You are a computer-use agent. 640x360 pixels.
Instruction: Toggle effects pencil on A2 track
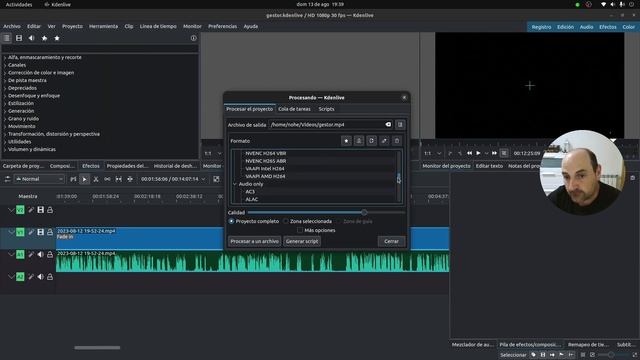coord(31,277)
